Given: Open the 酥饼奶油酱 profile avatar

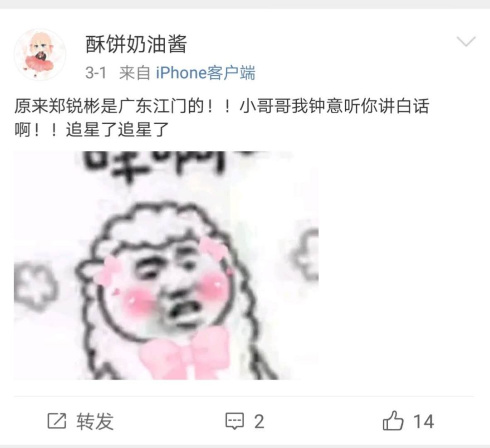Looking at the screenshot, I should 40,55.
